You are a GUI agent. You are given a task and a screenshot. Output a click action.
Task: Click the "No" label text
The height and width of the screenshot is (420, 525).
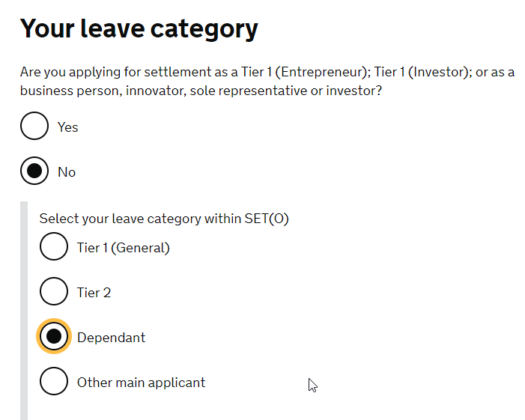67,172
